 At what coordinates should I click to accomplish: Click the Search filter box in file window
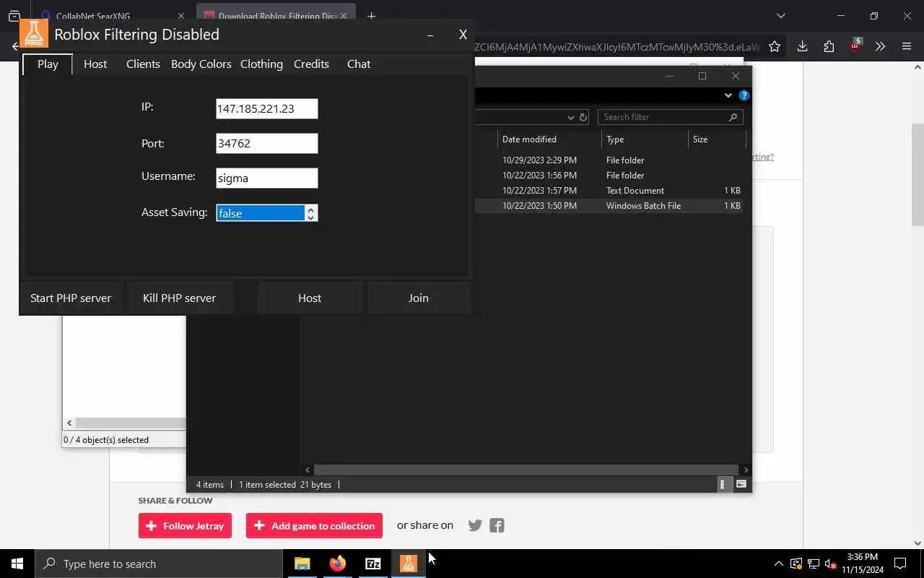point(670,117)
